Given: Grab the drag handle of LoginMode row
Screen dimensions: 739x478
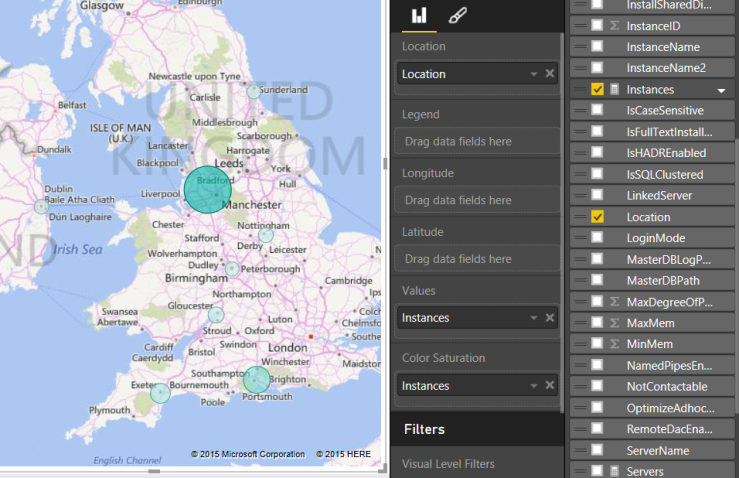Looking at the screenshot, I should pyautogui.click(x=580, y=238).
